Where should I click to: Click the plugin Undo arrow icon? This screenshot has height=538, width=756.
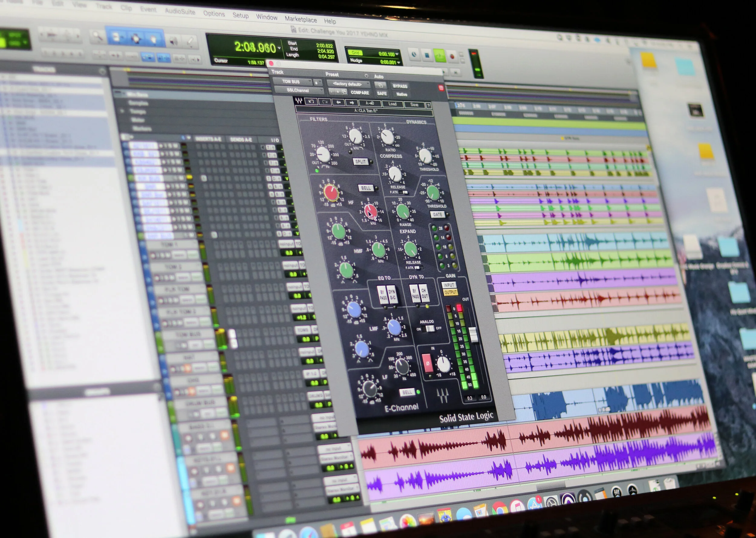tap(311, 101)
